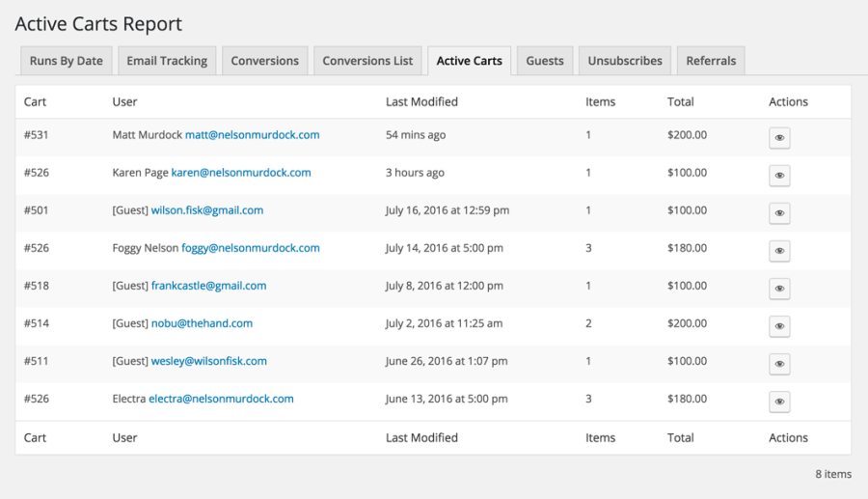The width and height of the screenshot is (868, 499).
Task: Open the wilson.fisk@gmail.com email link
Action: [x=207, y=210]
